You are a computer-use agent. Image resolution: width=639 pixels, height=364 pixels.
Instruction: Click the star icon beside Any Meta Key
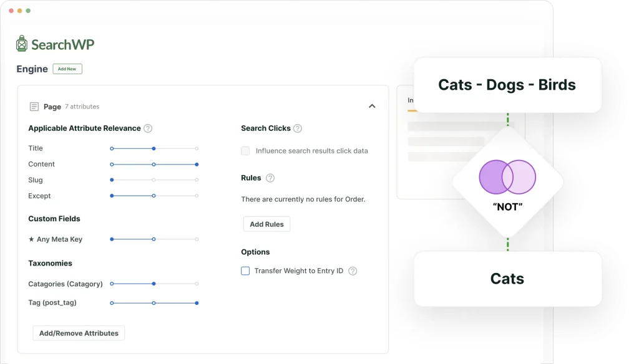pyautogui.click(x=31, y=239)
